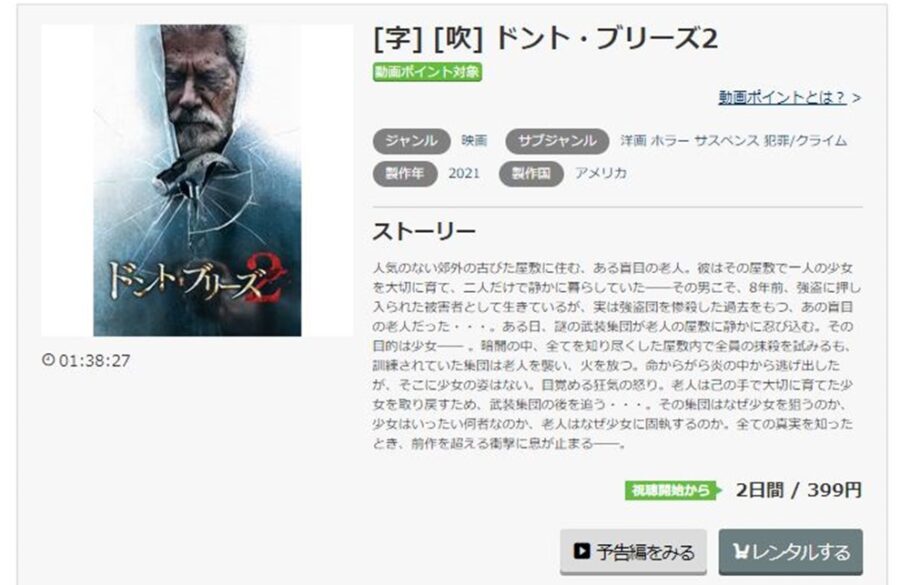This screenshot has width=910, height=585.
Task: Select the ホラー subgenre text
Action: tap(670, 141)
